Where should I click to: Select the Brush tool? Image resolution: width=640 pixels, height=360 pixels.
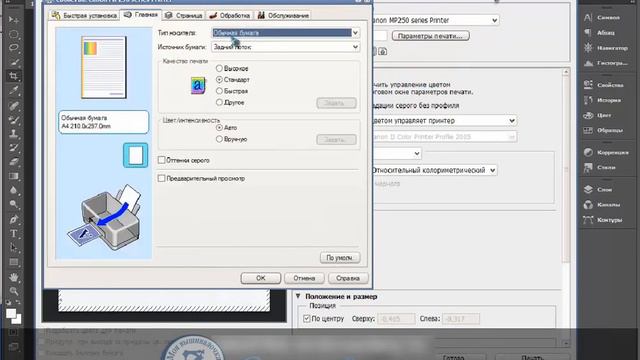tap(13, 120)
